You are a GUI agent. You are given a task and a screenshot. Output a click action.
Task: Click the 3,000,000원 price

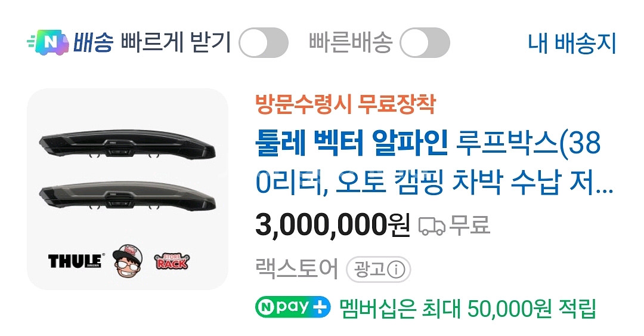click(x=333, y=226)
